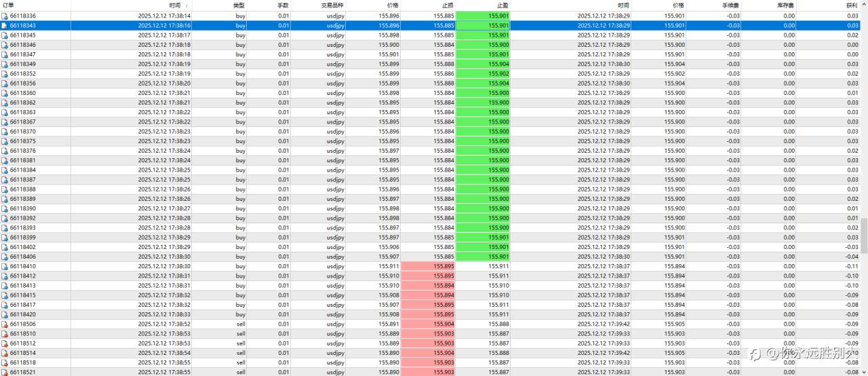Click red stop-loss cell in row 66118410
This screenshot has height=376, width=868.
point(429,266)
